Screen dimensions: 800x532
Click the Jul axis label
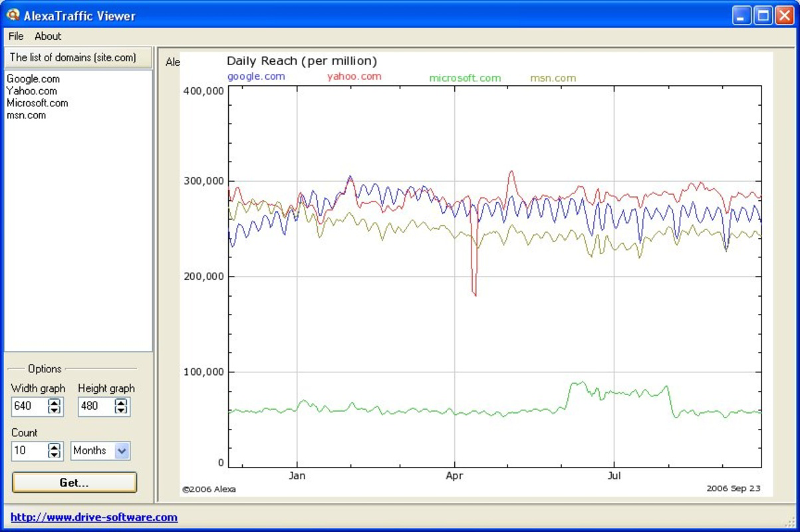point(614,475)
